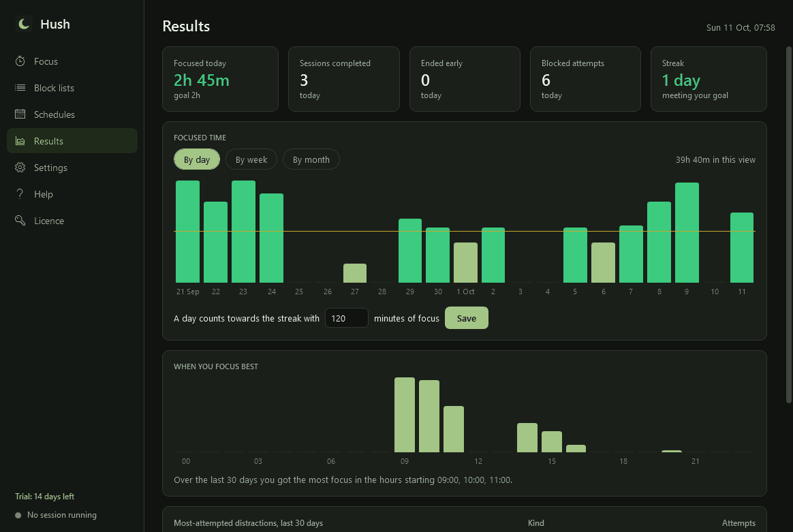Click the Hush moon logo icon
This screenshot has width=793, height=532.
coord(23,24)
